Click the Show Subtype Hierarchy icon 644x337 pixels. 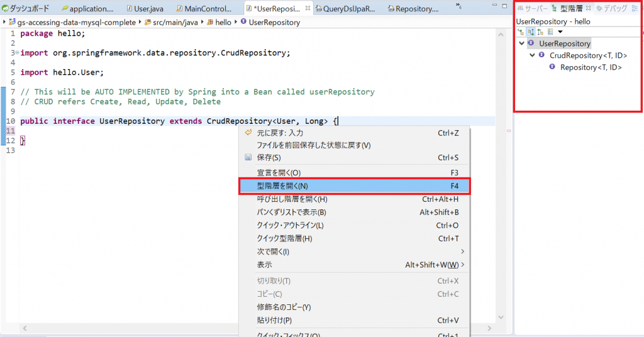(x=540, y=31)
